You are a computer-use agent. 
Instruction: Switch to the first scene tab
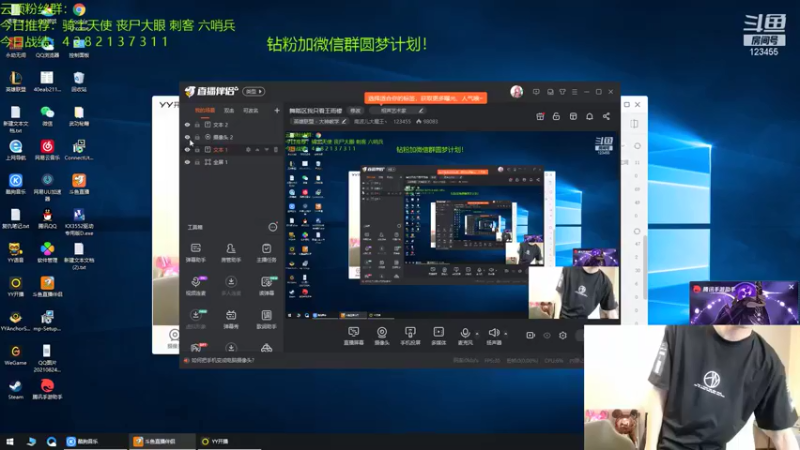205,110
